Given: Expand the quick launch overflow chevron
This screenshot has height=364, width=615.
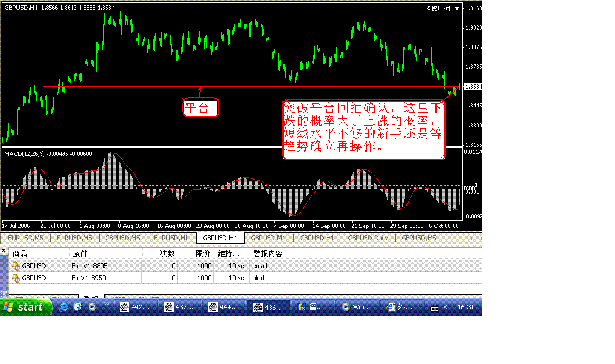Looking at the screenshot, I should (106, 304).
